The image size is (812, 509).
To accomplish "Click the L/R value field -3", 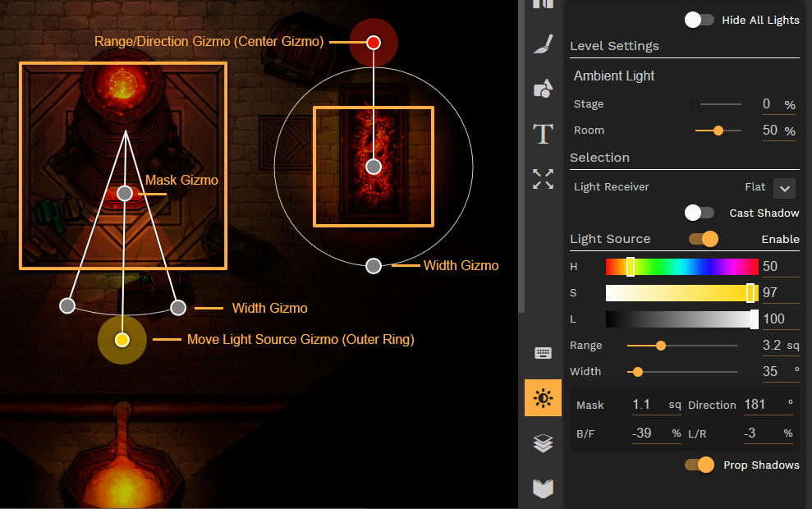I will [x=768, y=433].
